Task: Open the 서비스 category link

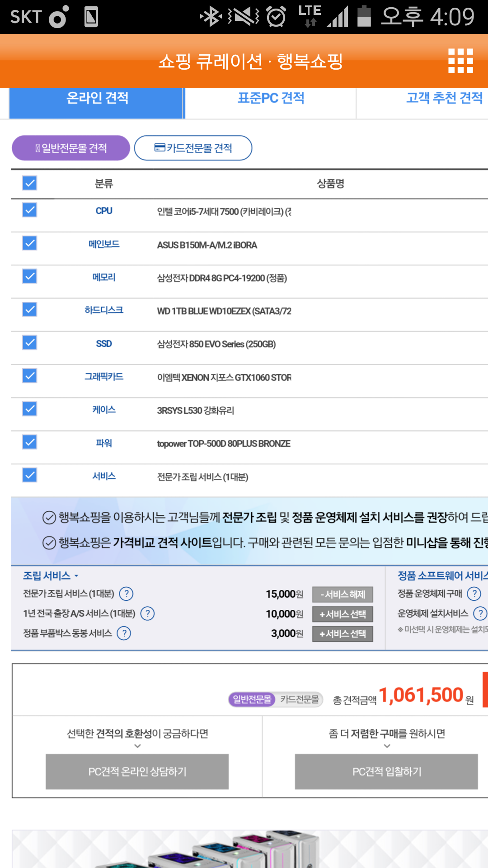Action: 104,476
